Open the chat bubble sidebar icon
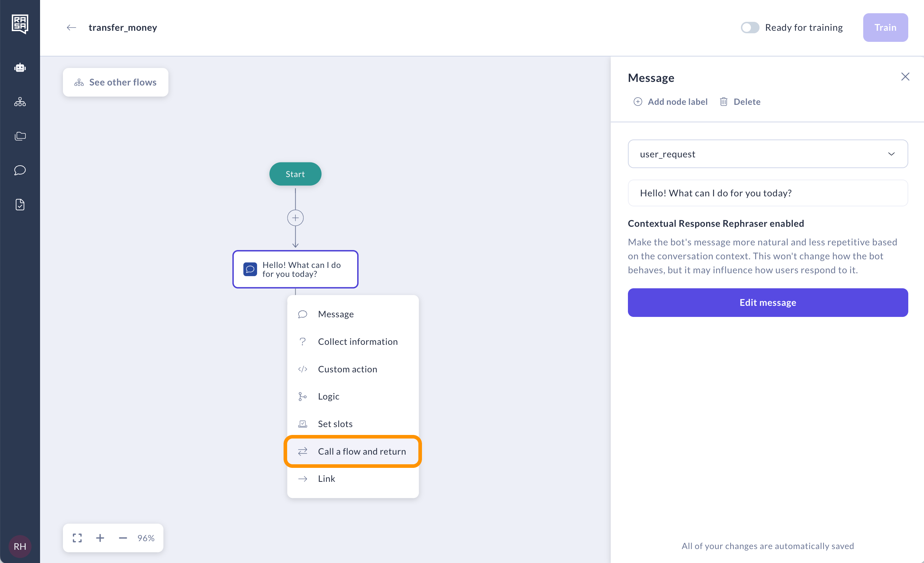The image size is (924, 563). coord(20,170)
